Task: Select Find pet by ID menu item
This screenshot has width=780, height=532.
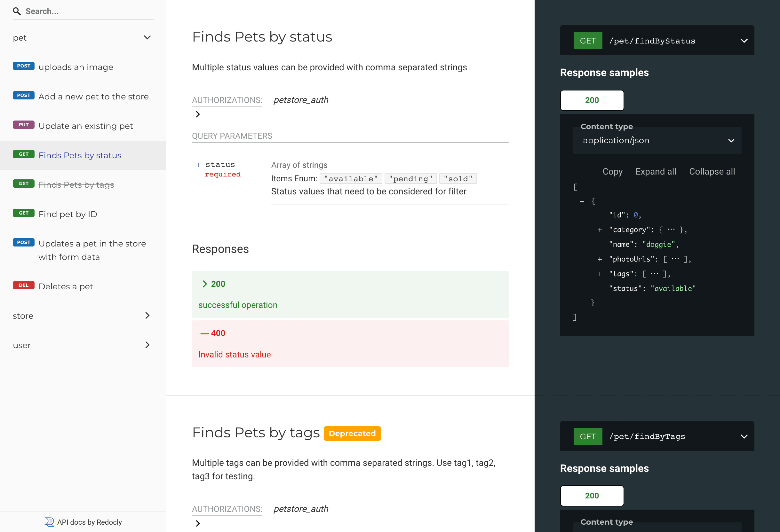Action: 68,214
